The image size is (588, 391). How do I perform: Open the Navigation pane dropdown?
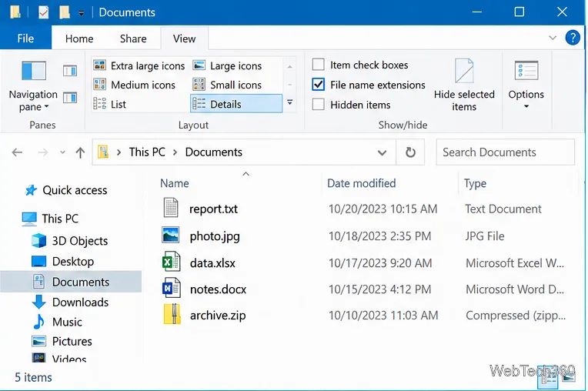tap(33, 86)
